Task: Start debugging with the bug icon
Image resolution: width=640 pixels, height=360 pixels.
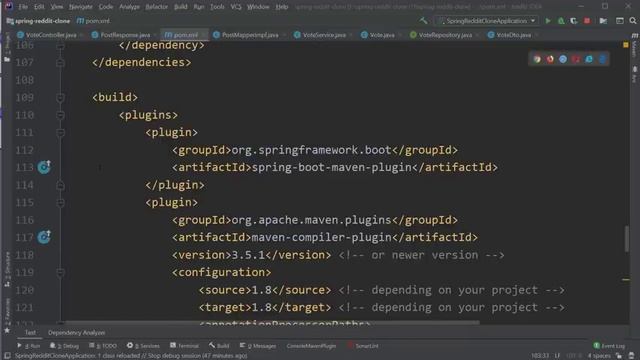Action: coord(561,20)
